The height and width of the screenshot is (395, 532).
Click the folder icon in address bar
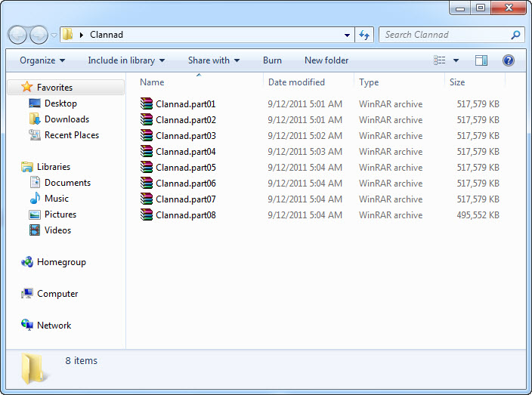68,34
